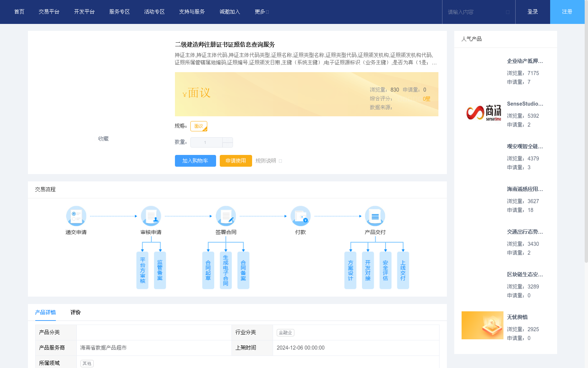Viewport: 588px width, 368px height.
Task: Open the 诚邀加入 nav item
Action: click(230, 12)
